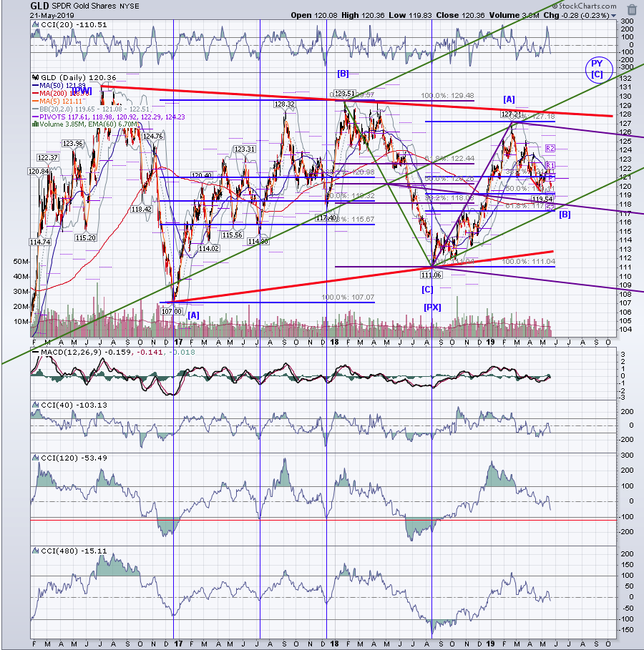Click the 123.96 price label

(72, 144)
